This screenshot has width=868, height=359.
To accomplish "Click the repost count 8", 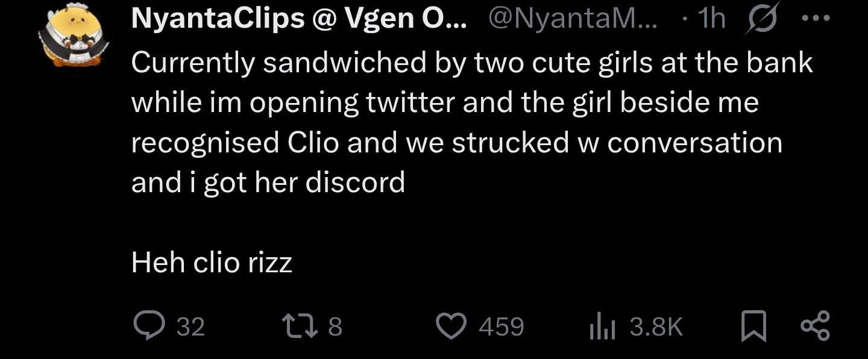I will pos(335,327).
